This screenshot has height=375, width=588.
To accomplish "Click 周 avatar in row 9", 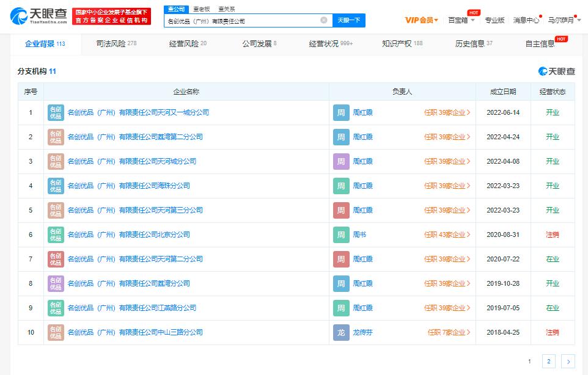I will click(x=341, y=308).
